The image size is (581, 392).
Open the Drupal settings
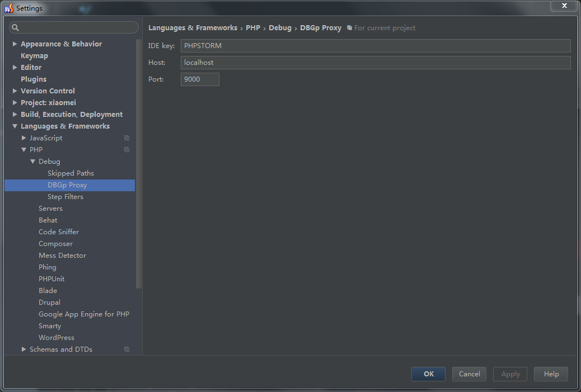click(49, 303)
